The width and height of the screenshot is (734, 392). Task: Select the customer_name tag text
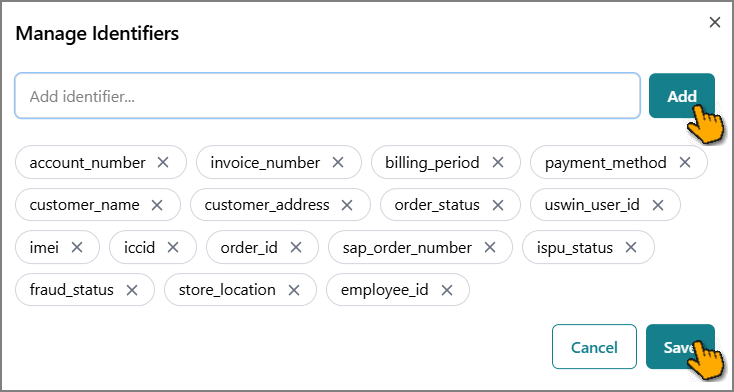point(84,205)
